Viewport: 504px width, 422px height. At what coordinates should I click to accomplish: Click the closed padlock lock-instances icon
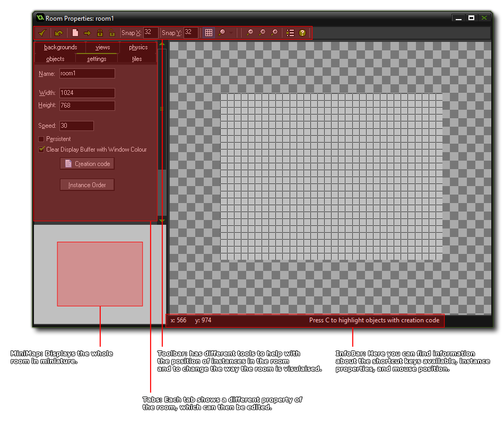click(x=100, y=33)
